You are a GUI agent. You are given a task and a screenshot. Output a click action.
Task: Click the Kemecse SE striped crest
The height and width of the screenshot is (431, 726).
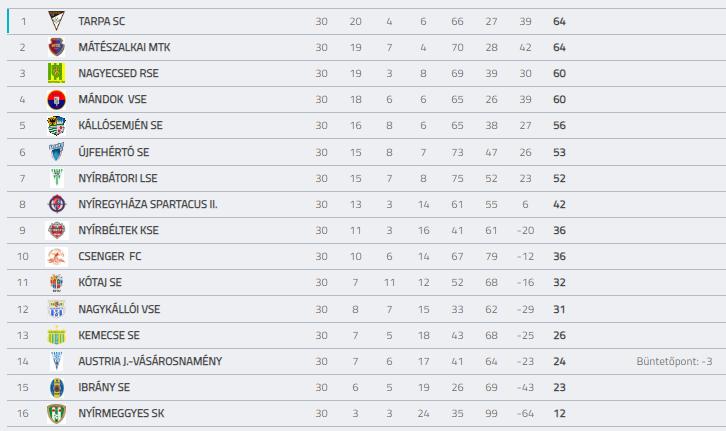(56, 336)
